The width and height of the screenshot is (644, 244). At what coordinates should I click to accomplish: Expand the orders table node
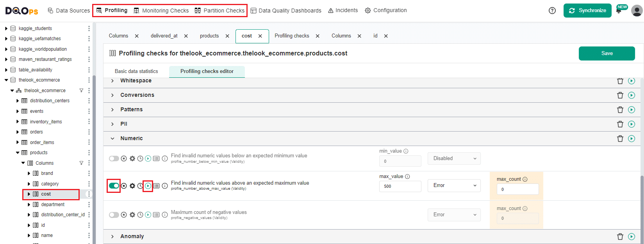[x=18, y=132]
